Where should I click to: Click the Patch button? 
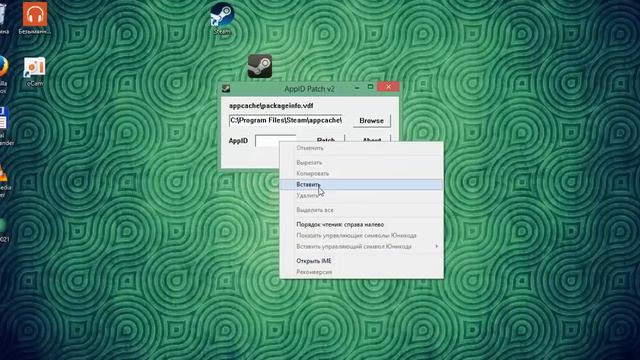pos(326,139)
